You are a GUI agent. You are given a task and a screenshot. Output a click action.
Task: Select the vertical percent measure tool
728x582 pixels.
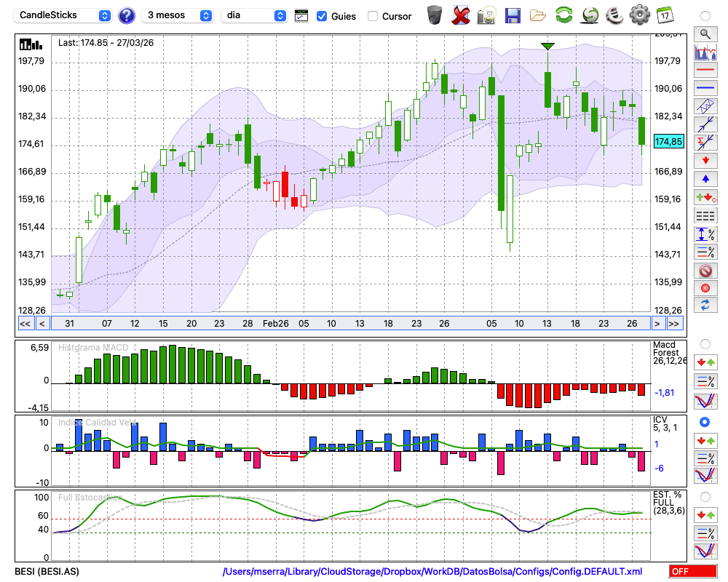[x=705, y=234]
